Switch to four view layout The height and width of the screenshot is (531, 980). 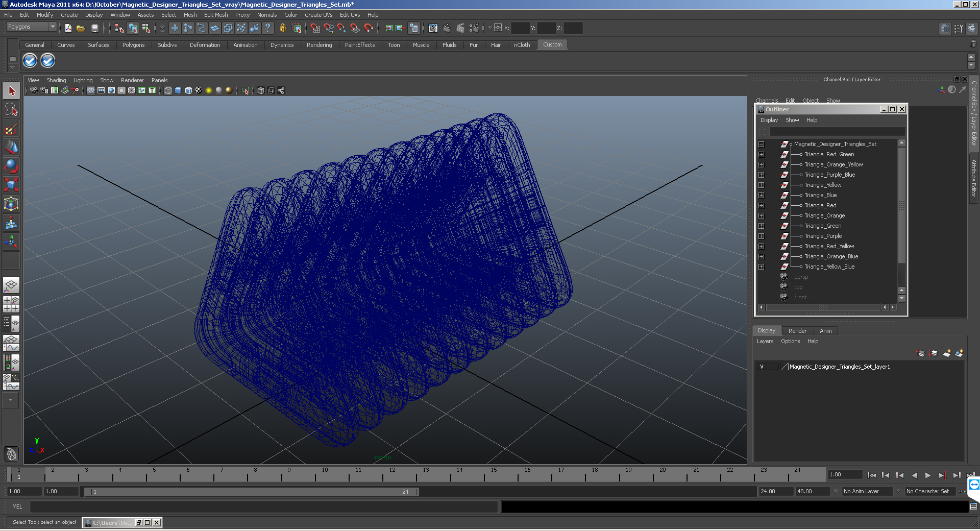tap(11, 304)
